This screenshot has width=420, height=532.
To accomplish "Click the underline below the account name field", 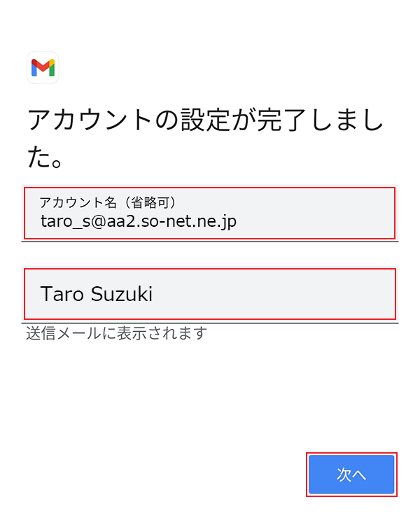I will tap(210, 241).
